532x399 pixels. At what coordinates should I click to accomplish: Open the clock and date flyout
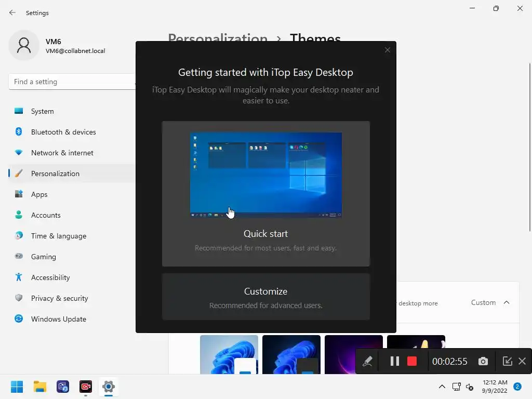(495, 387)
